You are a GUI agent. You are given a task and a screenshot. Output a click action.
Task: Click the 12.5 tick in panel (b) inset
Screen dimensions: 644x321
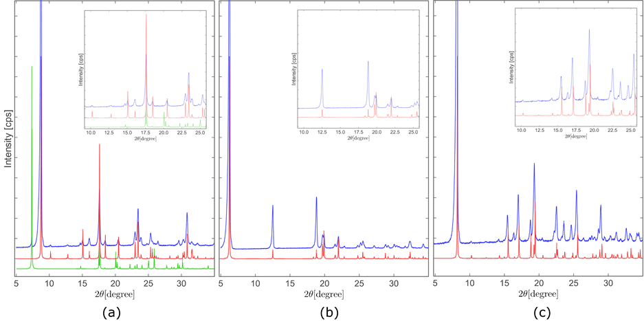pos(322,133)
